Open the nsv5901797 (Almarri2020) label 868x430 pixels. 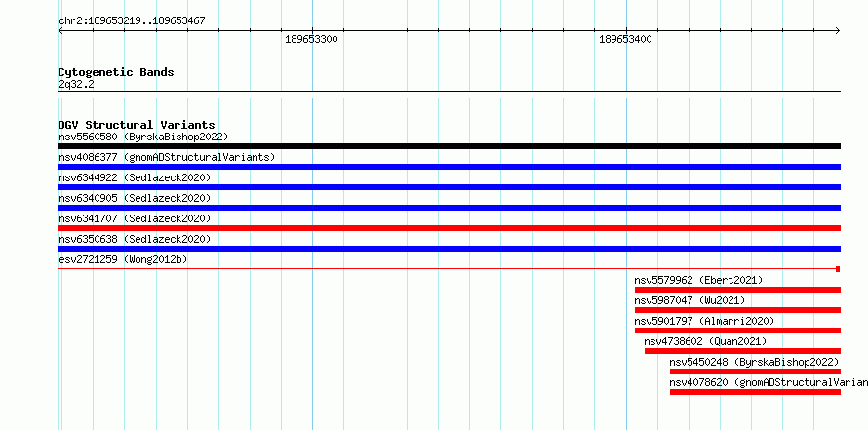click(704, 321)
